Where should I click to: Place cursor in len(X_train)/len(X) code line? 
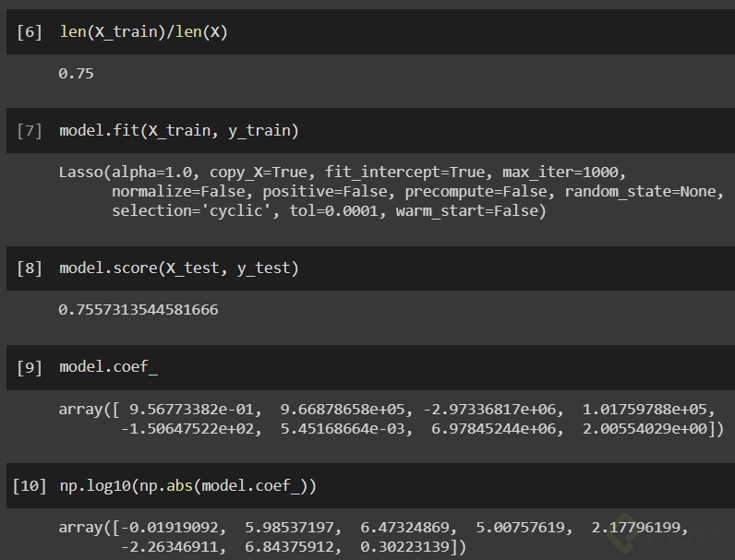coord(142,32)
